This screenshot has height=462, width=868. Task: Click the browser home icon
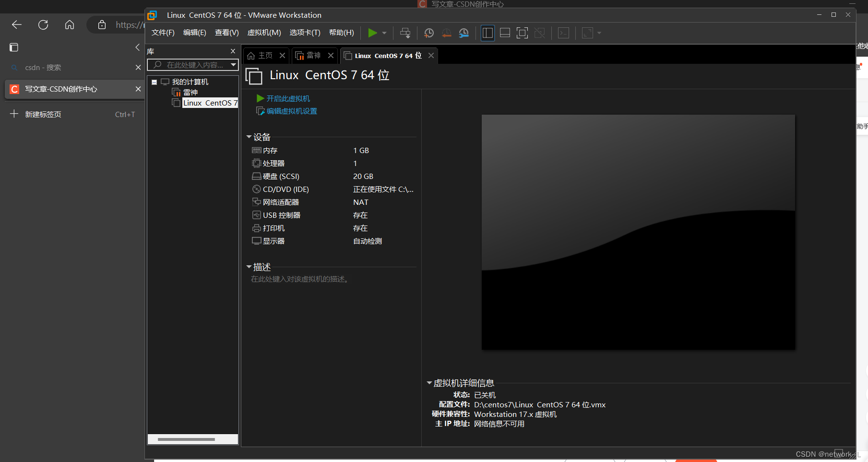pos(70,25)
